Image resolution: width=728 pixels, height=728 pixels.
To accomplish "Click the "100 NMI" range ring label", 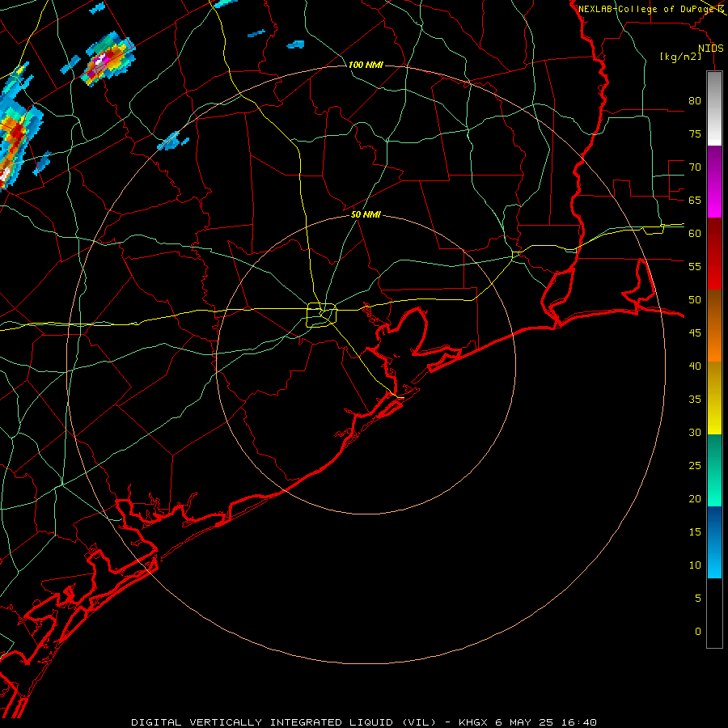I will coord(366,65).
